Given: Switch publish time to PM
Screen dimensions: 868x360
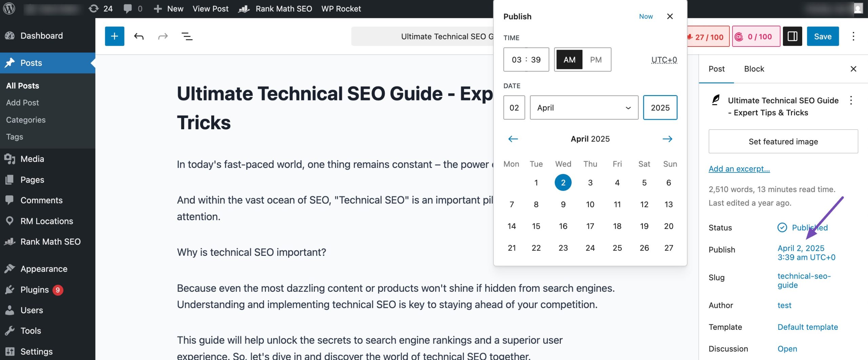Looking at the screenshot, I should [596, 59].
